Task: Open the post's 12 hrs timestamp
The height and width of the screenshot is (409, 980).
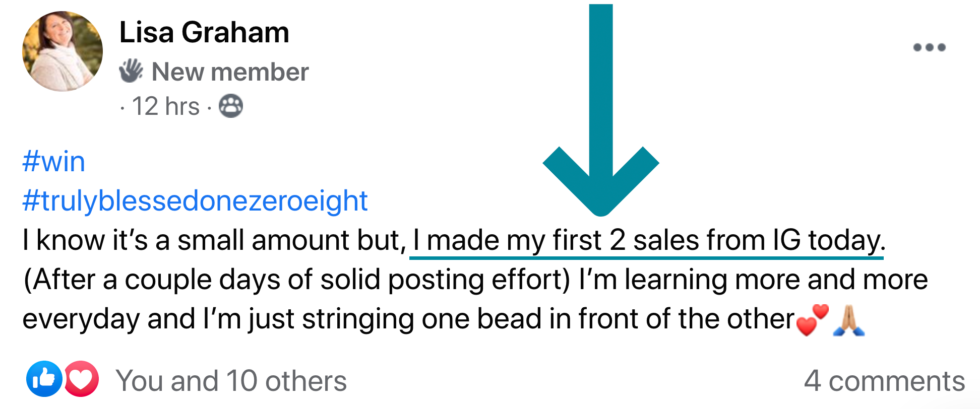Action: point(165,107)
